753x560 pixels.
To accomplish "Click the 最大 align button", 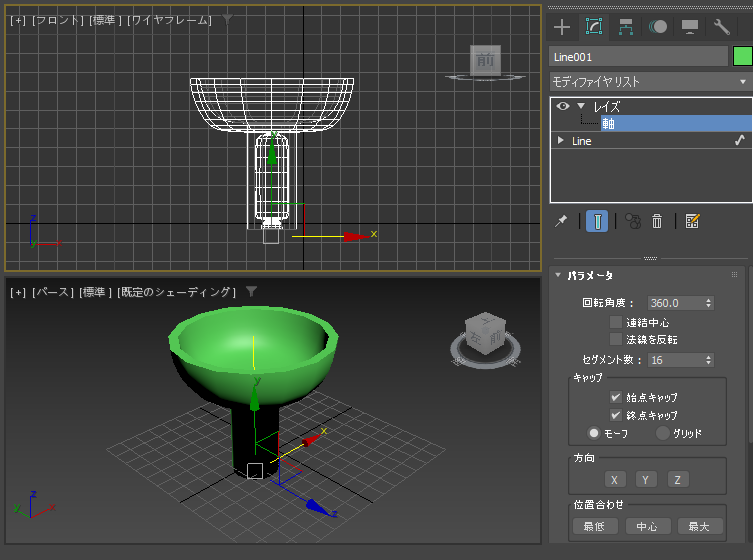I will pos(699,526).
